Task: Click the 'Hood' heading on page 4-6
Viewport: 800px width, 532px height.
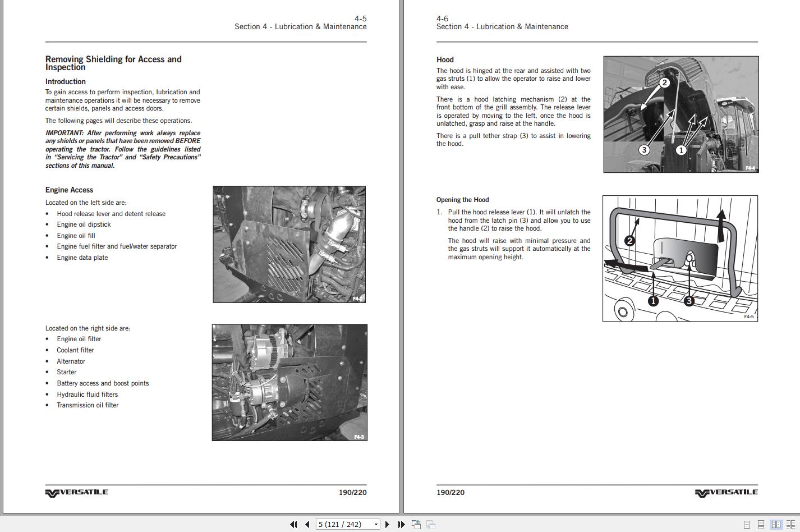Action: coord(445,59)
